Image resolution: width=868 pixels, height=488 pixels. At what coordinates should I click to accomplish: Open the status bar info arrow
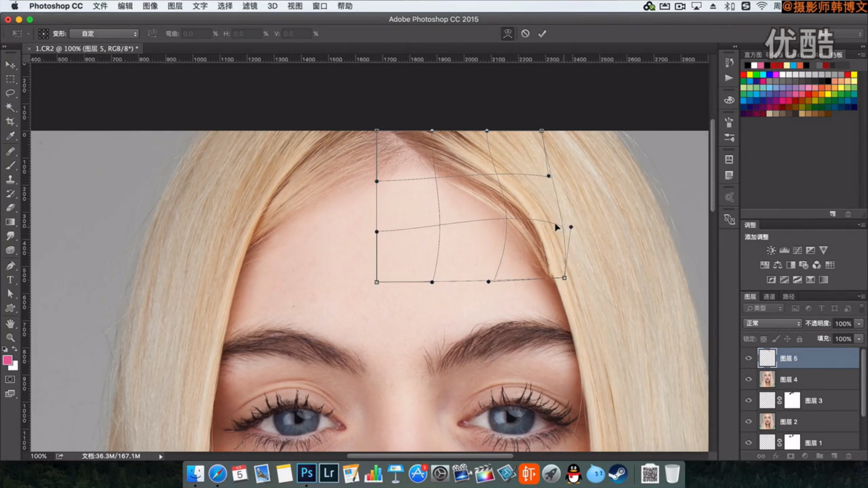(x=161, y=457)
